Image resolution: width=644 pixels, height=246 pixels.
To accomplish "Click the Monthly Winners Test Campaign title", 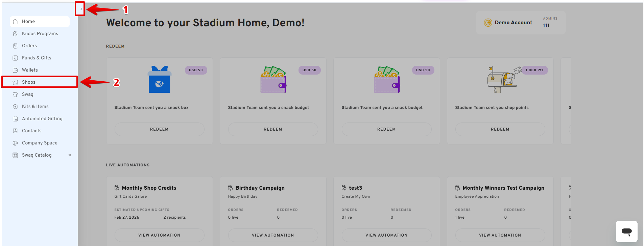I will coord(503,188).
